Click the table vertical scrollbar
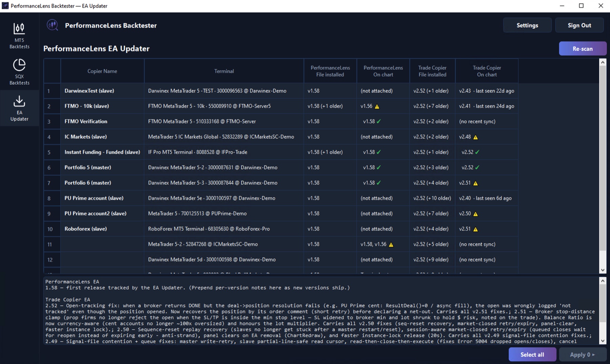The width and height of the screenshot is (610, 364). point(603,158)
